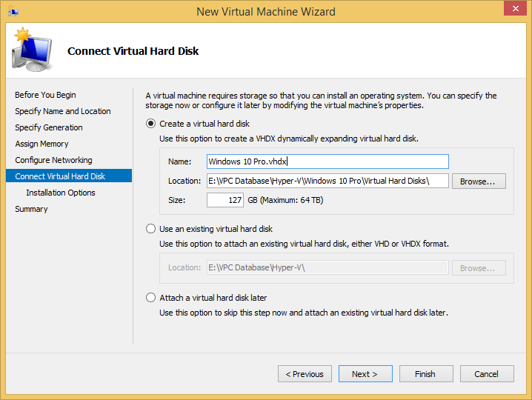Click the wizard icon in title bar
The height and width of the screenshot is (400, 532).
click(x=13, y=12)
